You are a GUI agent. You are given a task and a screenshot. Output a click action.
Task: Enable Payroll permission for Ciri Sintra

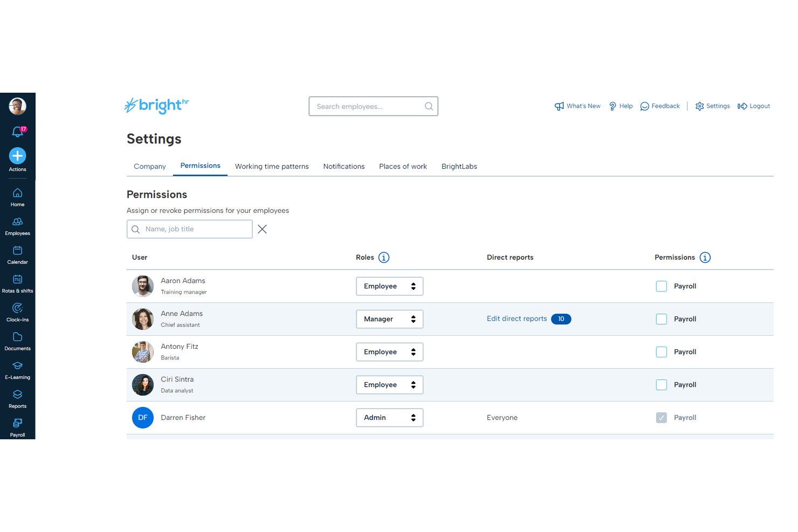click(x=662, y=385)
